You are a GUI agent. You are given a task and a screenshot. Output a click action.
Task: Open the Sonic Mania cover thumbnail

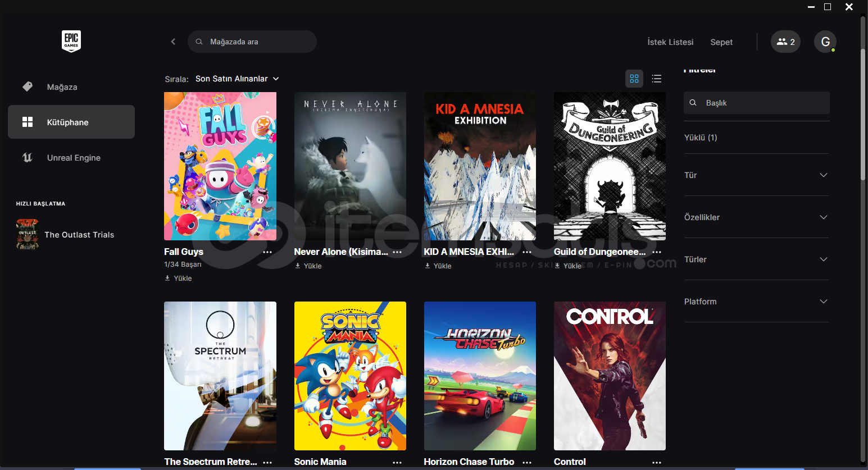tap(350, 376)
